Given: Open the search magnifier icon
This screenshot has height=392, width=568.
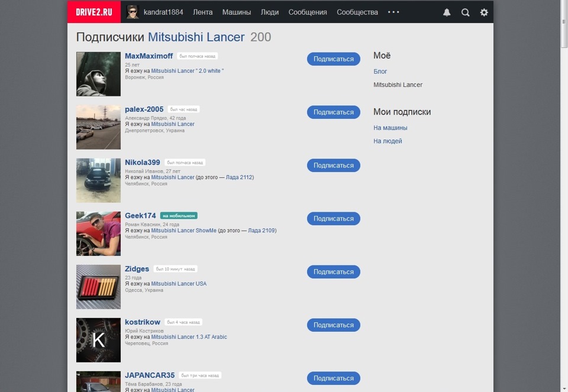Looking at the screenshot, I should 466,12.
